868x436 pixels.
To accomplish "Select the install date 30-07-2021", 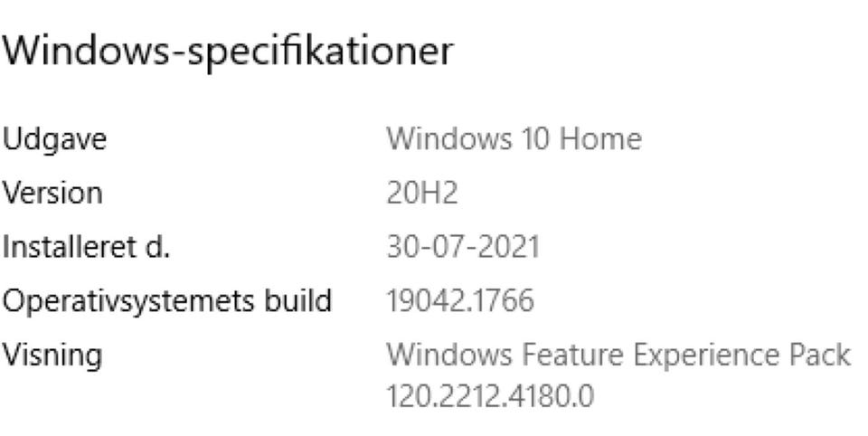I will point(463,247).
